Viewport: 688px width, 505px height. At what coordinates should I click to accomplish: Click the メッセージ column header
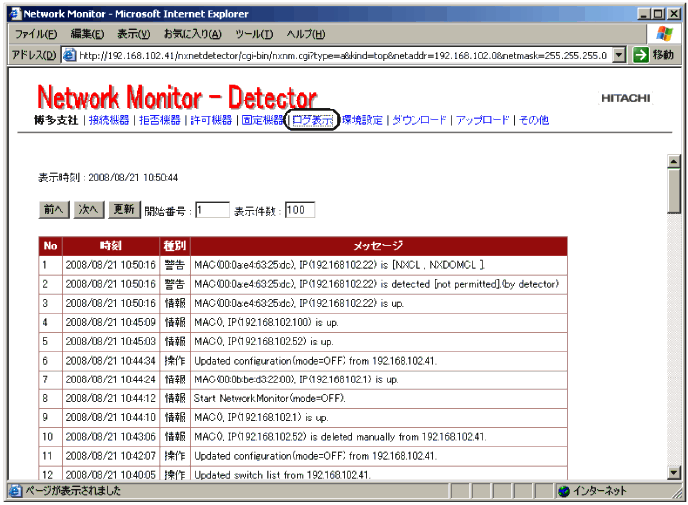click(x=379, y=246)
